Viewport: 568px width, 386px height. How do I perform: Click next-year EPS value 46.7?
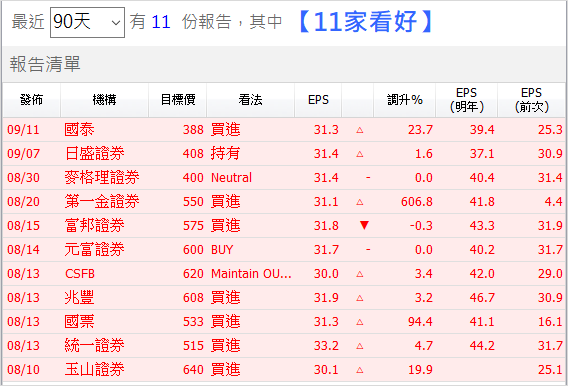click(482, 297)
